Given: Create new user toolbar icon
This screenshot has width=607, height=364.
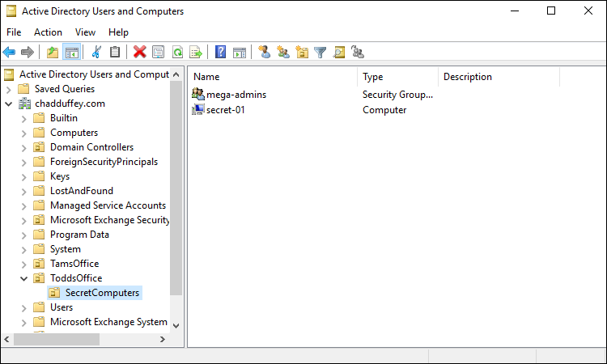Looking at the screenshot, I should [265, 52].
